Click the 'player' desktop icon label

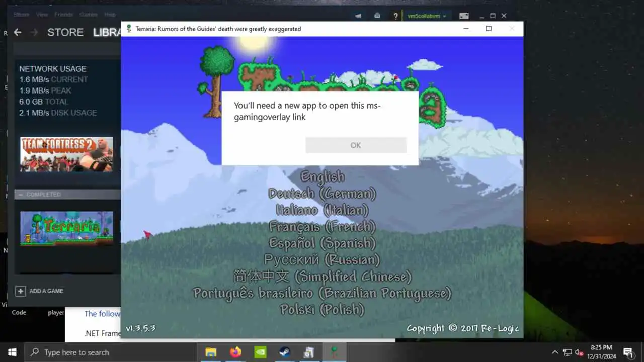56,312
